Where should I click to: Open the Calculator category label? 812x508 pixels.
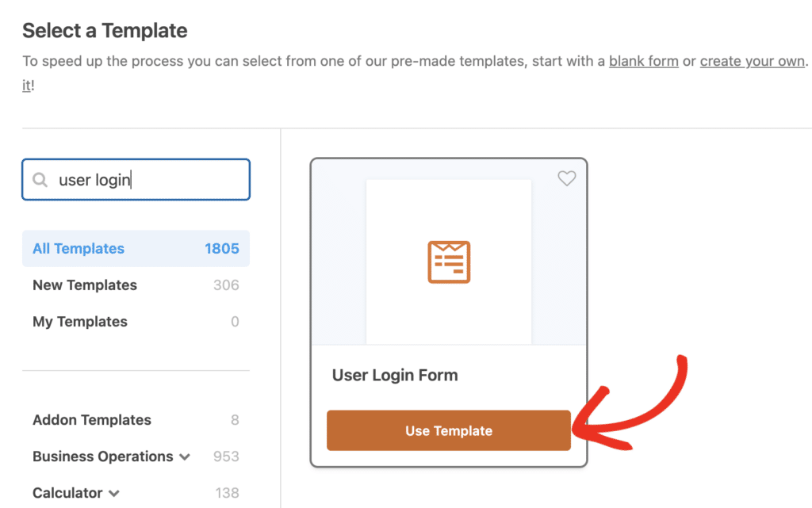(x=67, y=493)
